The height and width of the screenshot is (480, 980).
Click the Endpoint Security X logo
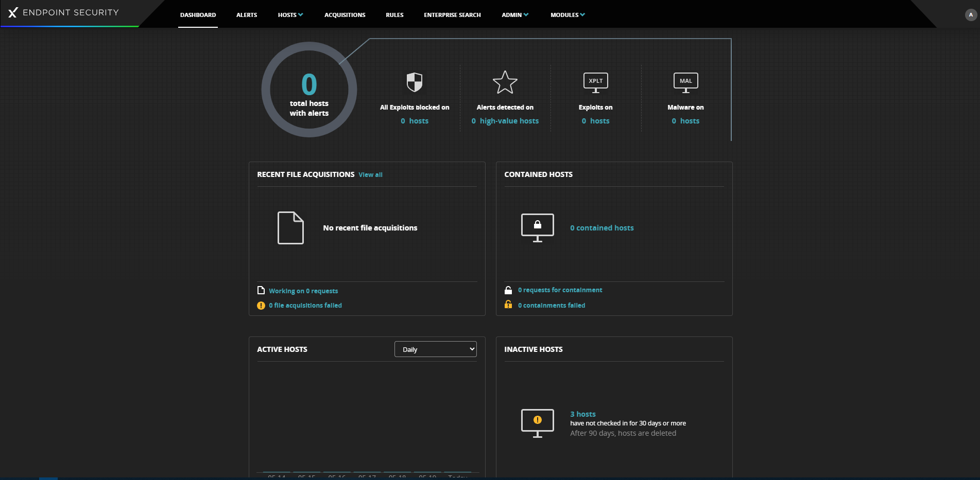coord(13,13)
